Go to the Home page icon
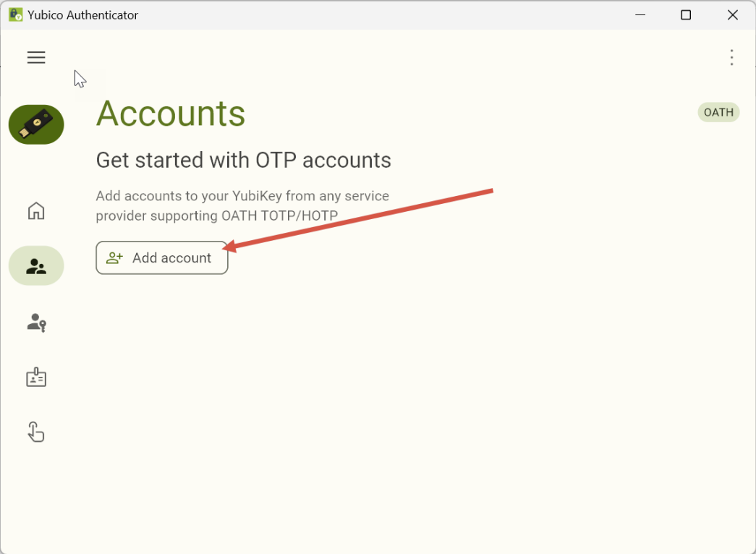Viewport: 756px width, 554px height. (x=36, y=210)
